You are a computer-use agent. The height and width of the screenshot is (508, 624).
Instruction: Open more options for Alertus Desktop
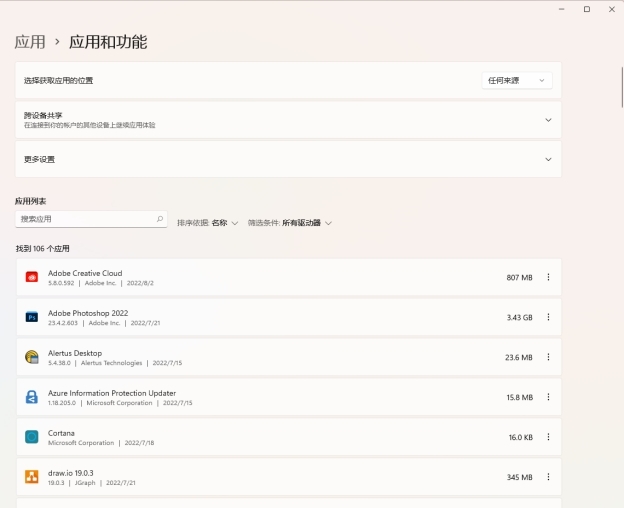click(x=548, y=357)
